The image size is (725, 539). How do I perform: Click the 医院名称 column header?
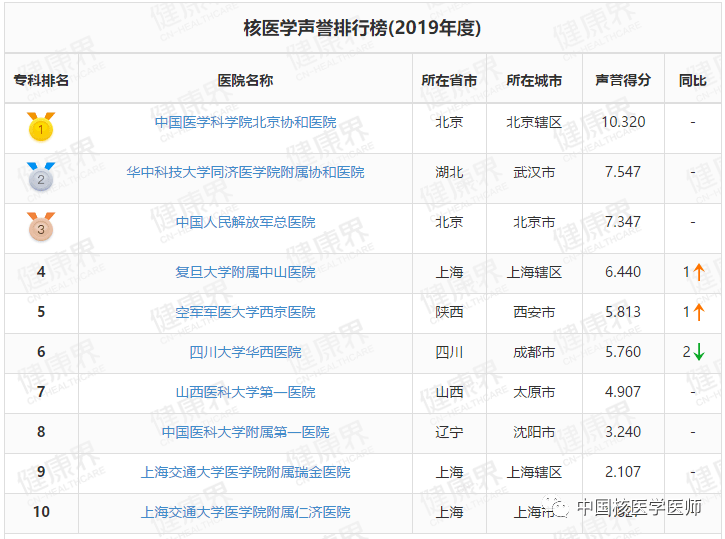tap(246, 80)
